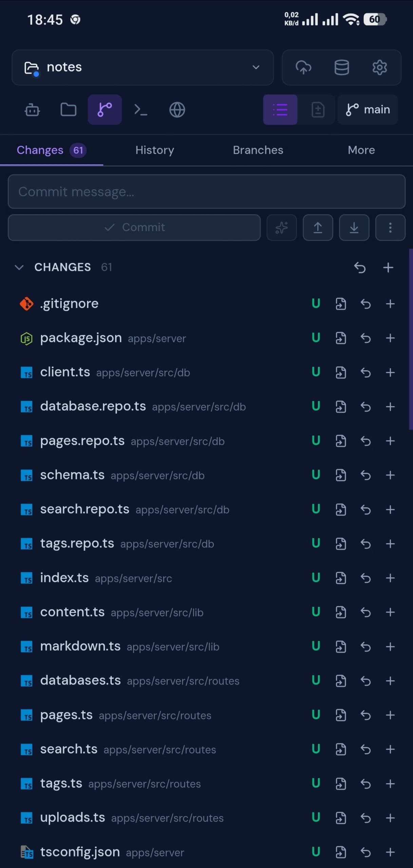Focus the Commit message field
Screen dimensions: 413x868
207,192
